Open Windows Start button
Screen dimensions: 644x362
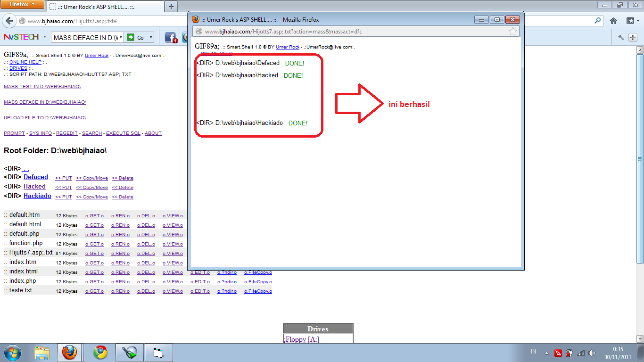[x=12, y=353]
